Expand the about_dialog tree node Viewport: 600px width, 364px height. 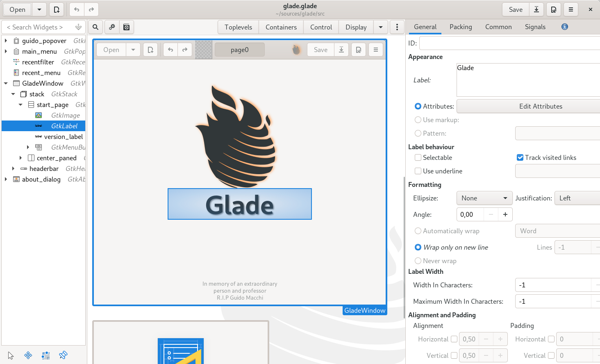6,179
